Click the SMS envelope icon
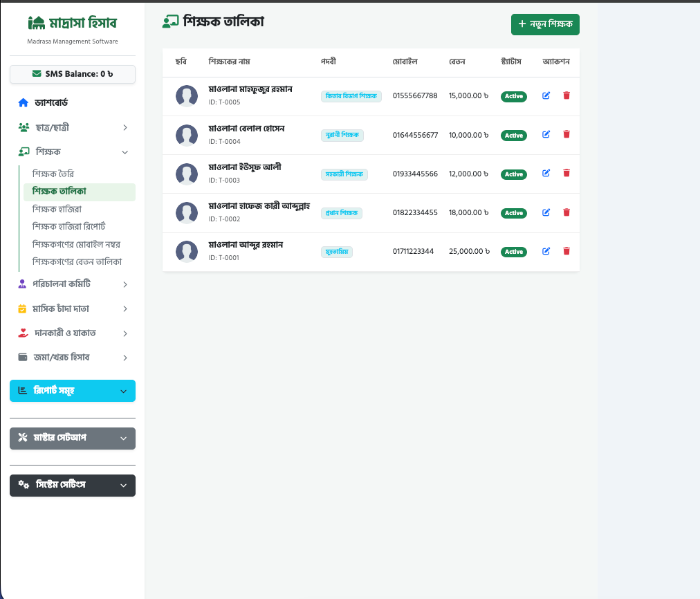700x599 pixels. point(37,73)
